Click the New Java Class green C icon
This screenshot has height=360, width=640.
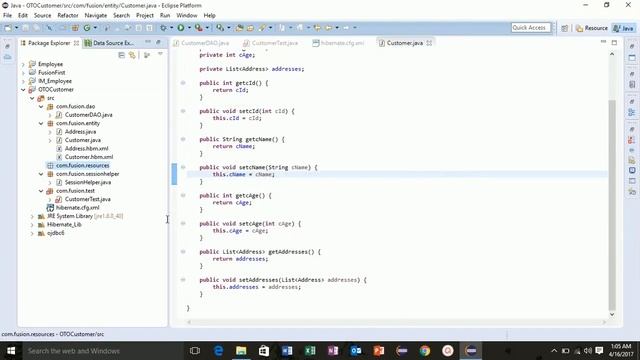tap(87, 28)
